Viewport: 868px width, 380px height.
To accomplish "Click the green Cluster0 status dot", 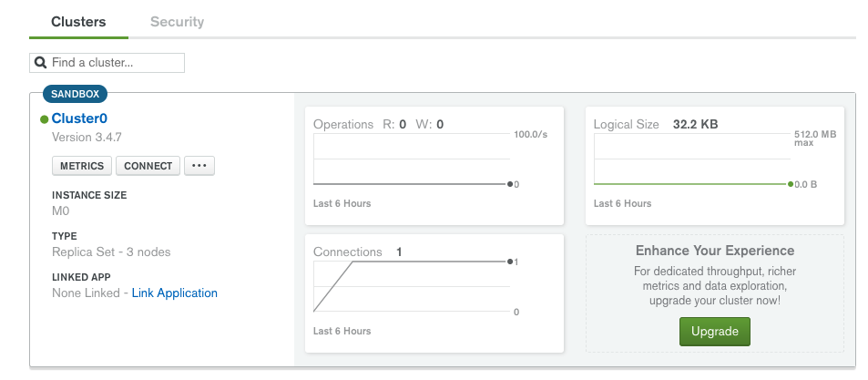I will [x=45, y=119].
